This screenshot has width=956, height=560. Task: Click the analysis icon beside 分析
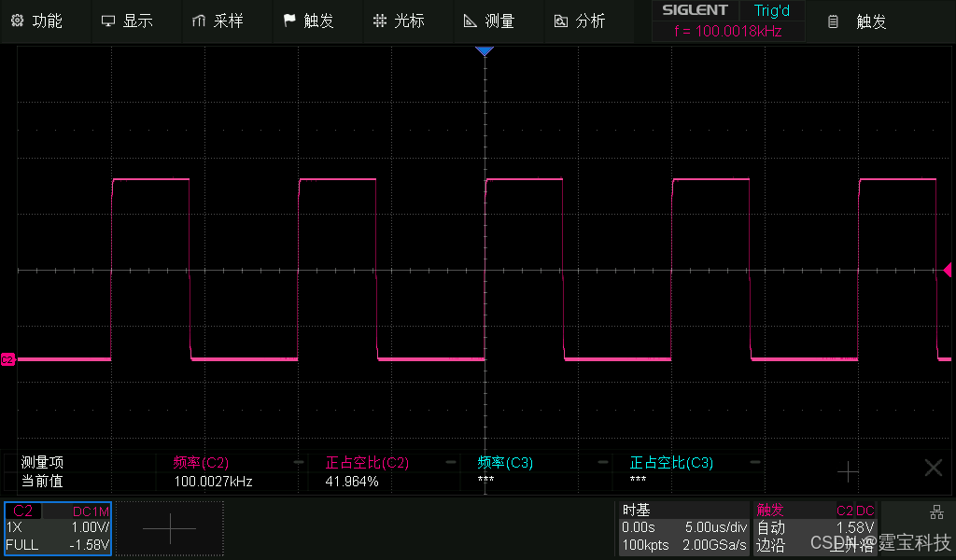point(561,21)
